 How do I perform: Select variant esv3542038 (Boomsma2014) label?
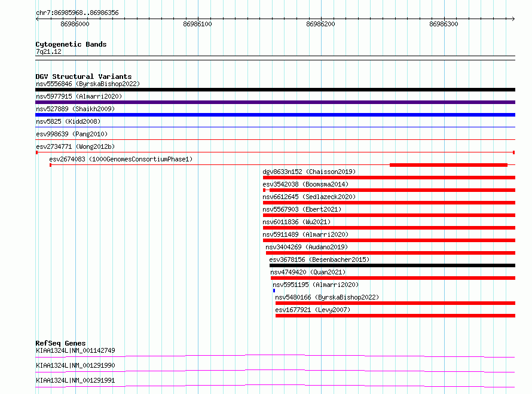[305, 184]
